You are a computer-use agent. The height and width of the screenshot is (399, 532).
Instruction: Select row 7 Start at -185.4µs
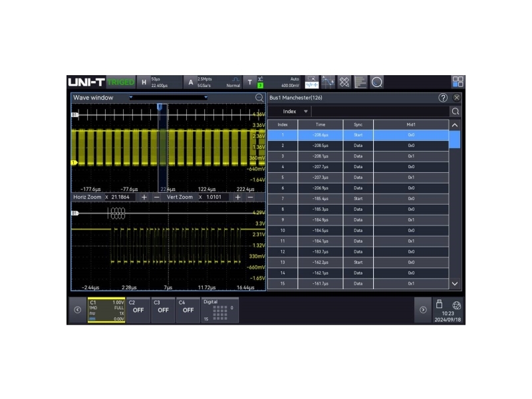tap(358, 198)
